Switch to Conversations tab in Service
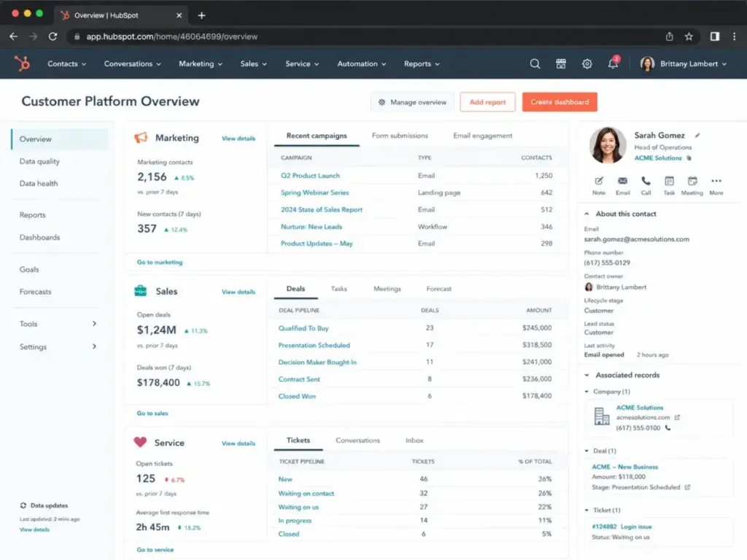747x560 pixels. pos(357,440)
